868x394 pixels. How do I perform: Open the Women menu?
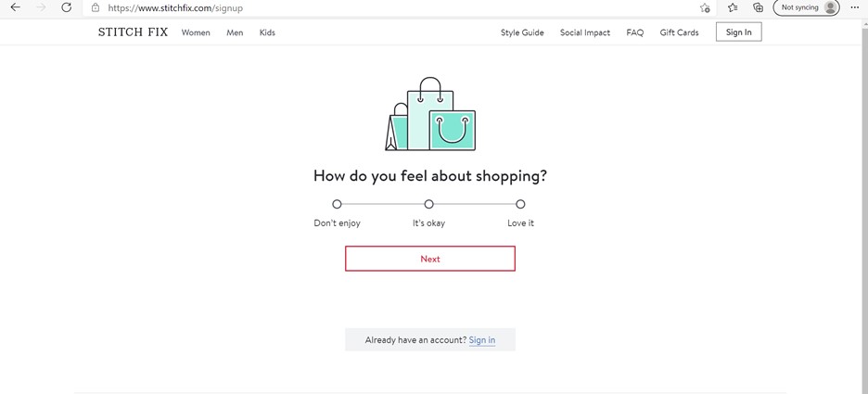pos(196,32)
